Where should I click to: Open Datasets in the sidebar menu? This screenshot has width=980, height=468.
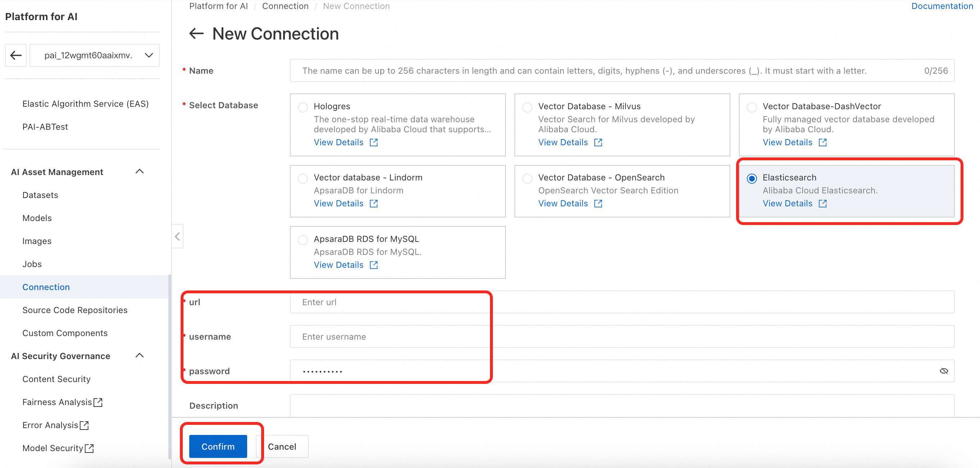click(40, 195)
